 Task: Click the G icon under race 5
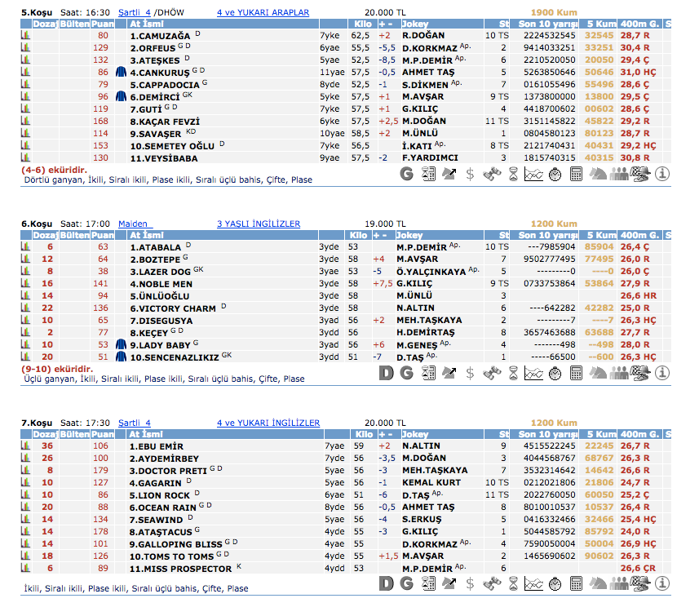(407, 173)
